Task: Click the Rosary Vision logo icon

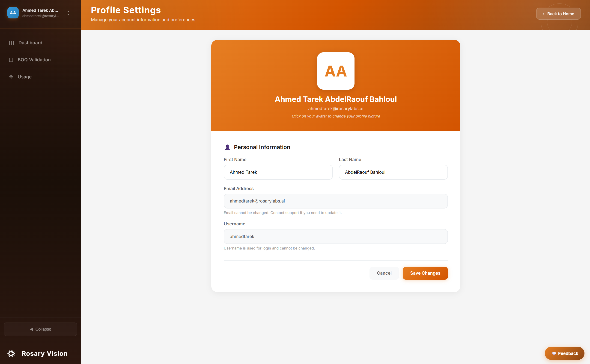Action: tap(11, 353)
